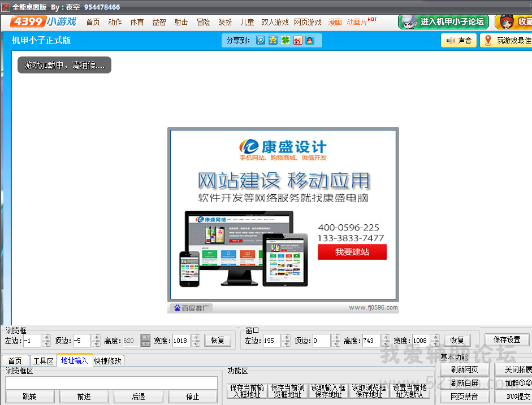Click the address input box in 浏览框区

point(111,383)
